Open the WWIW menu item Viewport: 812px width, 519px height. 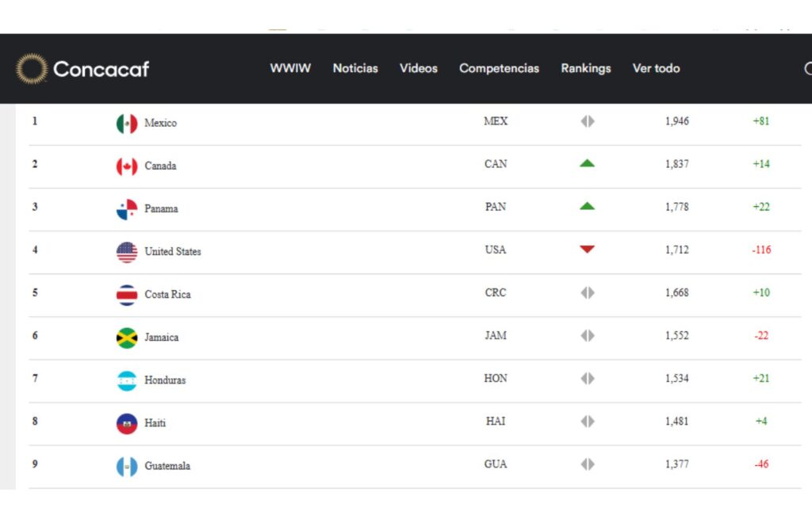point(290,68)
